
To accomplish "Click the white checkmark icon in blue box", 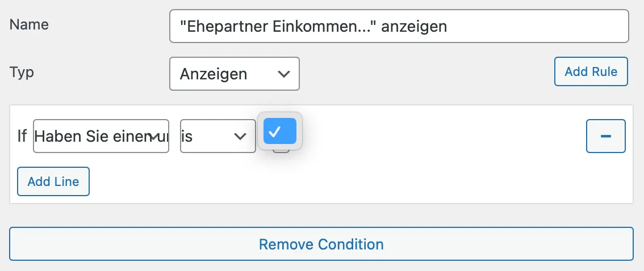I will 275,131.
